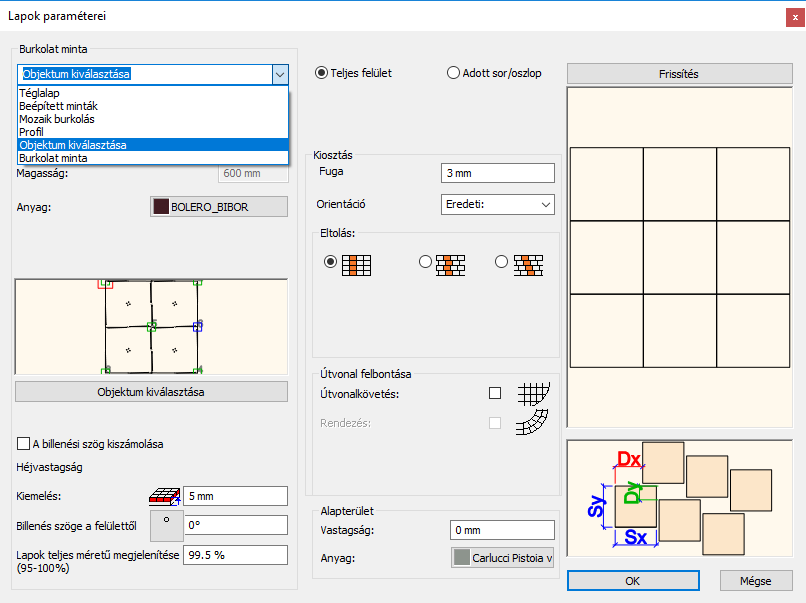Click the Magasság 600 mm field
The image size is (806, 603).
coord(253,173)
